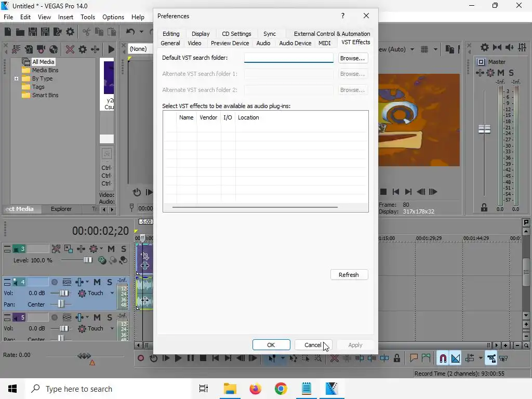Click the help question mark in Preferences
This screenshot has height=399, width=532.
point(343,16)
